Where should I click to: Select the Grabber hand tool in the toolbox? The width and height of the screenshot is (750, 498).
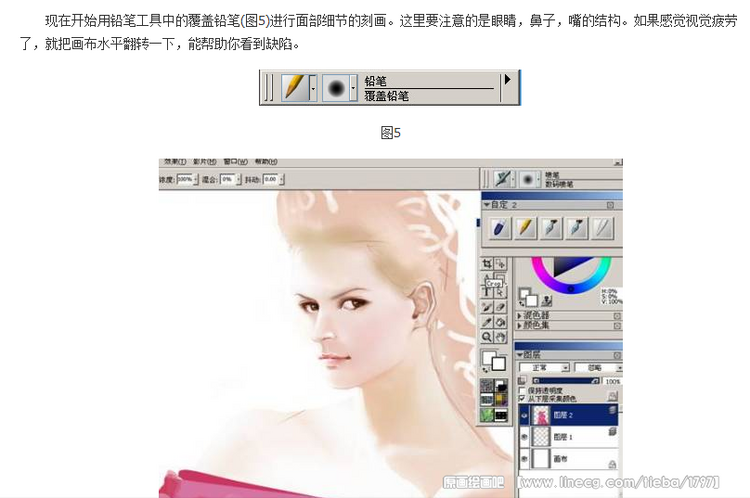[x=500, y=337]
